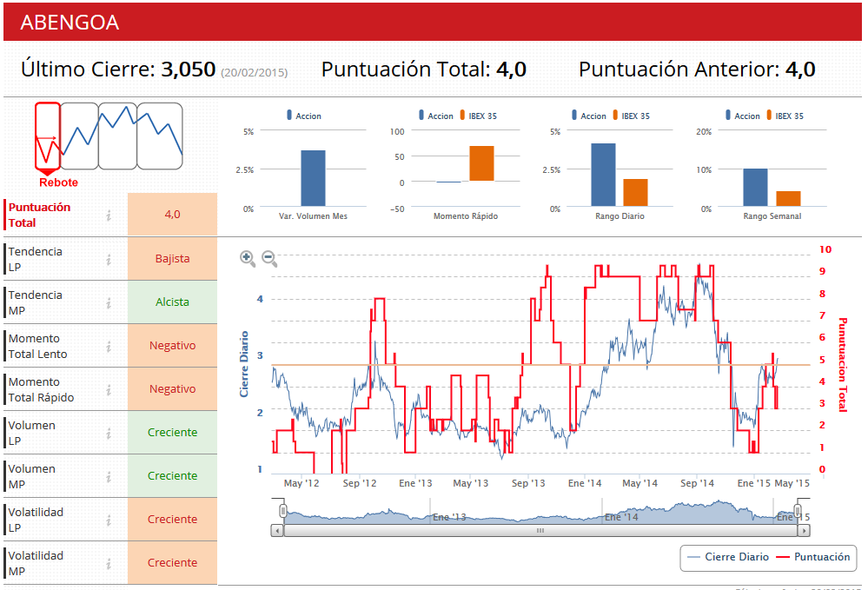Click the Bajista value for Tendencia LP

click(x=172, y=258)
